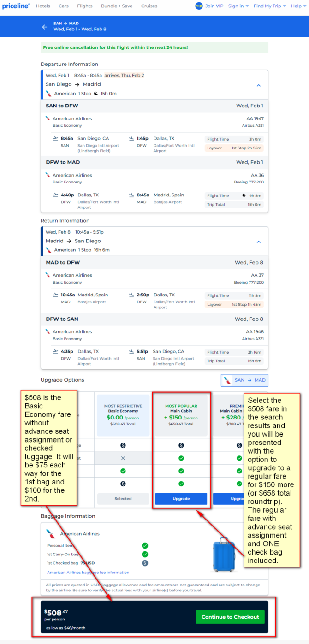Click American Airlines logo in AA 1948 segment

point(48,331)
